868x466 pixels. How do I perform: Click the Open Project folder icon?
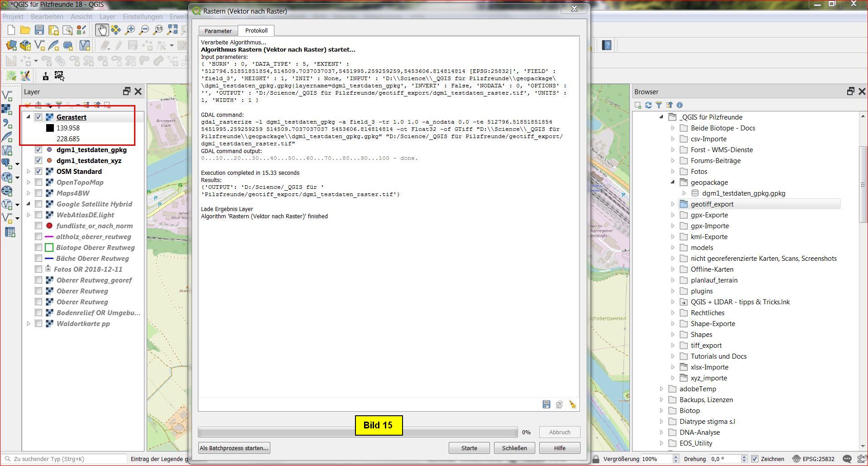coord(25,30)
